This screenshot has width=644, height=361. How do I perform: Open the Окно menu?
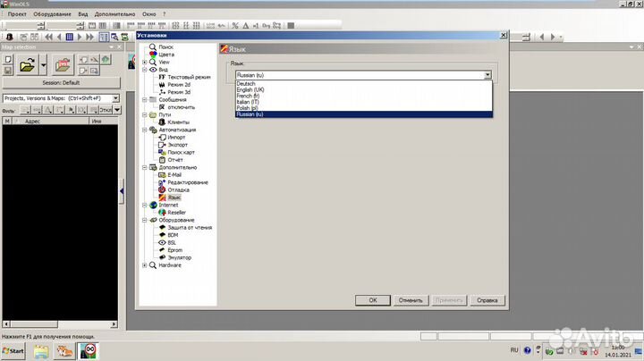[148, 14]
